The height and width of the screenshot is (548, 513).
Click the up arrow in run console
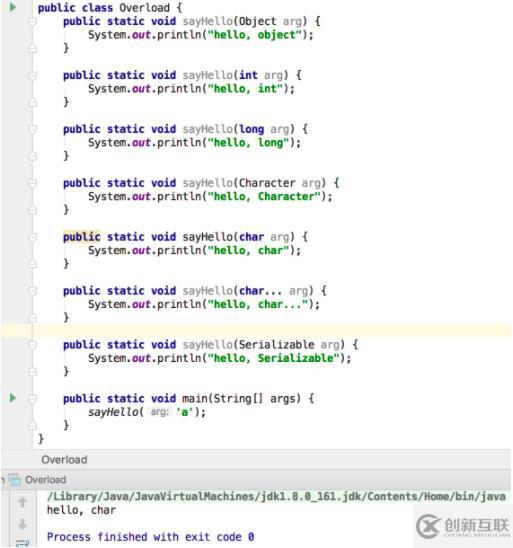22,502
